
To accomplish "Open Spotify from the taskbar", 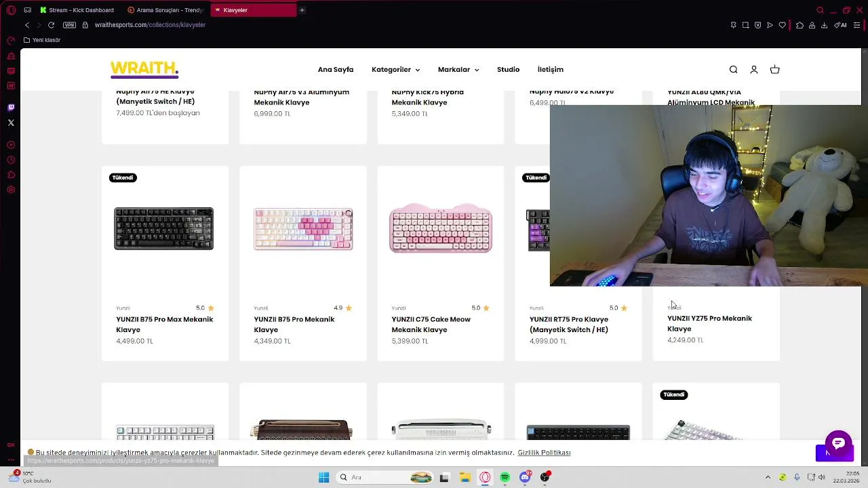I will pyautogui.click(x=505, y=477).
